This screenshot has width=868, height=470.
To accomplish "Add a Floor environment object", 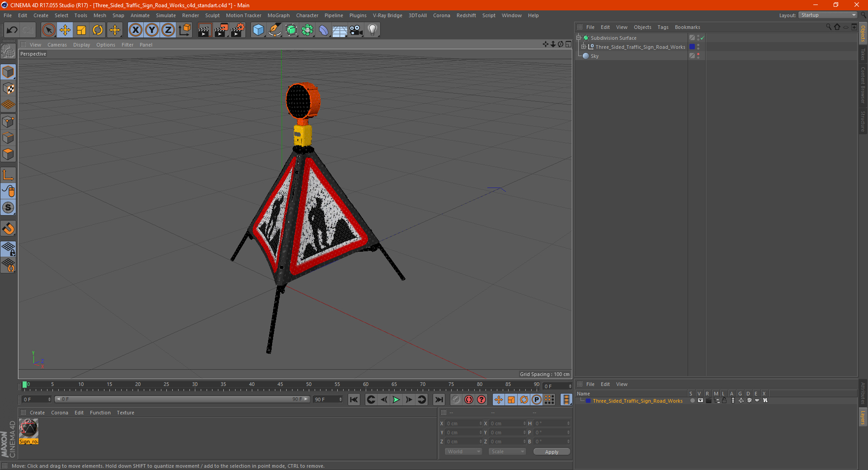I will 340,30.
